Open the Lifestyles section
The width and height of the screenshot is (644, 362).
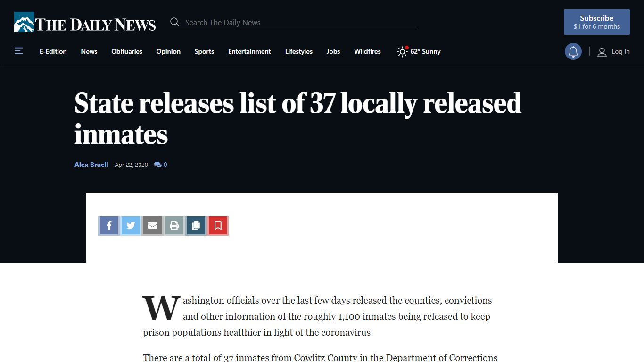point(299,51)
